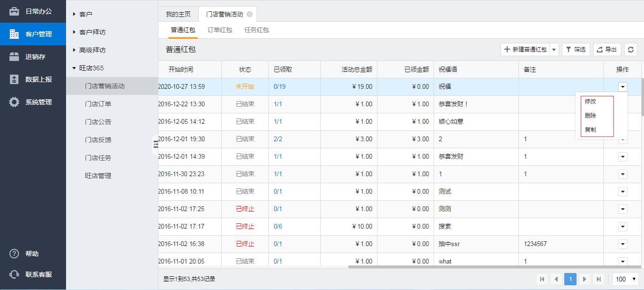Open 日常办公 briefcase icon in sidebar

[14, 11]
